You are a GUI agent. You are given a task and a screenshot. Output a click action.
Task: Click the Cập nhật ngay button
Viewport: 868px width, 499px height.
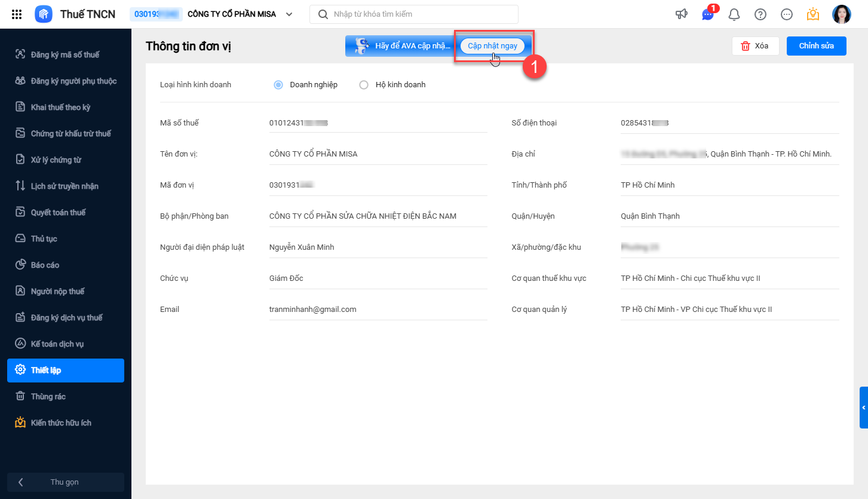tap(492, 46)
